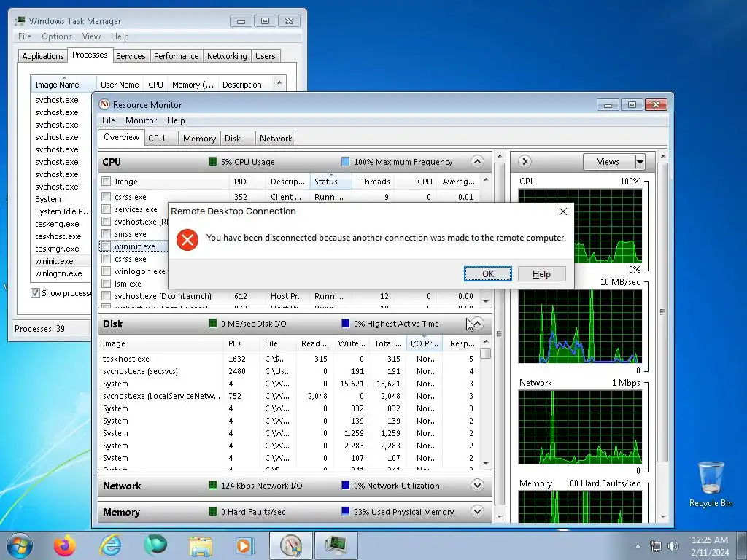
Task: Click the CPU Usage green swatch
Action: tap(212, 161)
